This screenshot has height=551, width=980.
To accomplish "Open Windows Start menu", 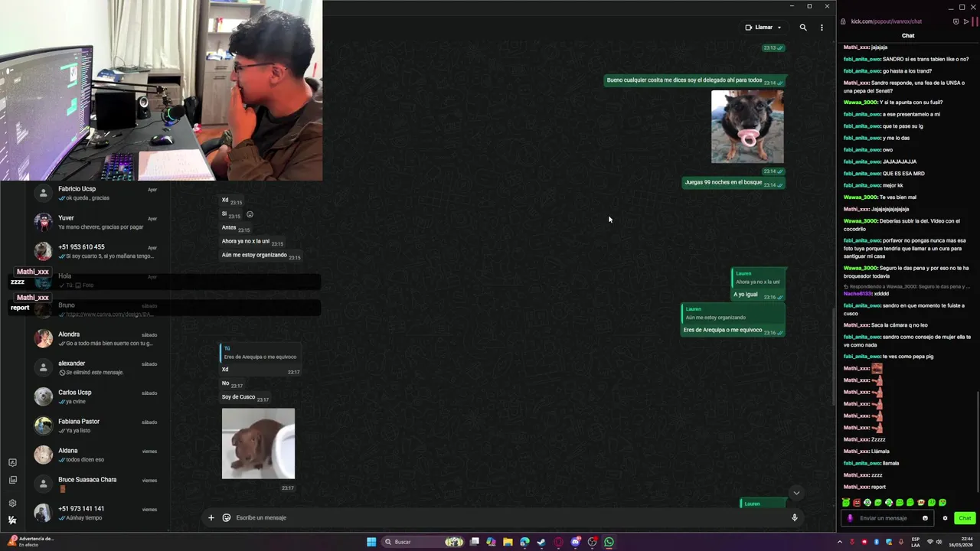I will coord(371,542).
